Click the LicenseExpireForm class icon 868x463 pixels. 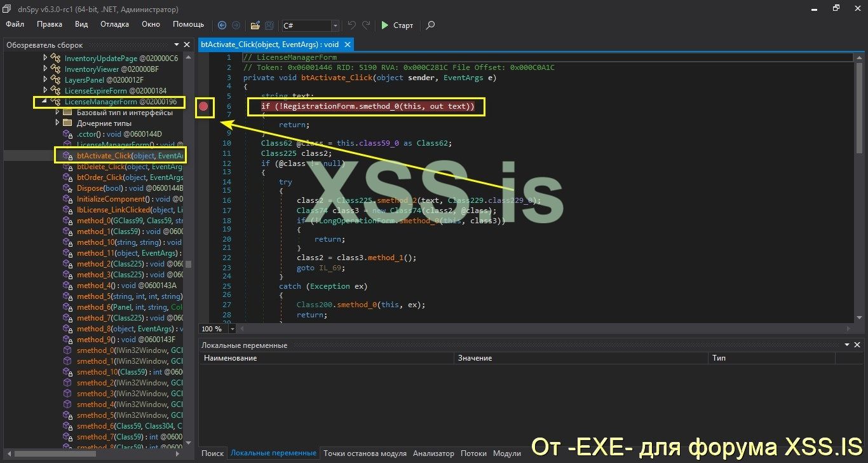(x=55, y=90)
